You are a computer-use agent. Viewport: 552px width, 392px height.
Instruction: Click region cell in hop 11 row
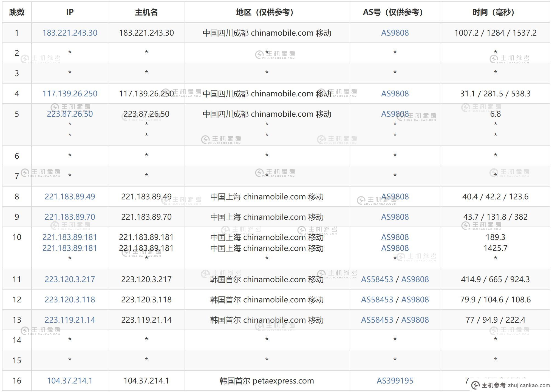267,279
